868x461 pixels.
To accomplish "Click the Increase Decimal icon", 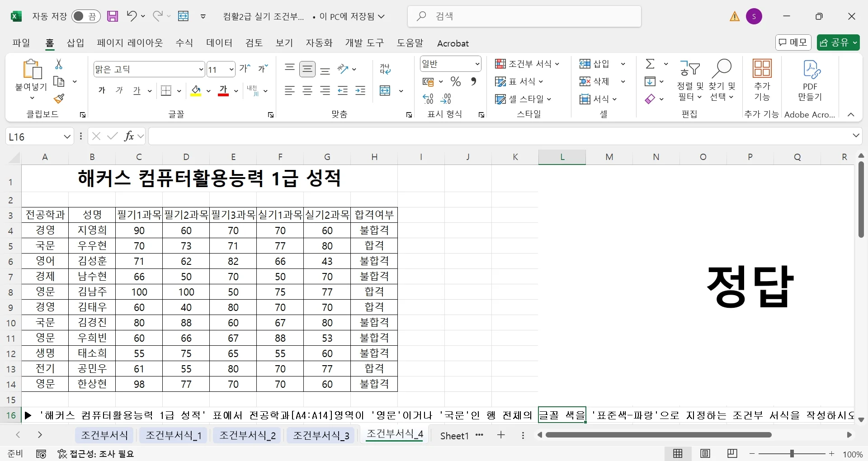I will tap(428, 99).
